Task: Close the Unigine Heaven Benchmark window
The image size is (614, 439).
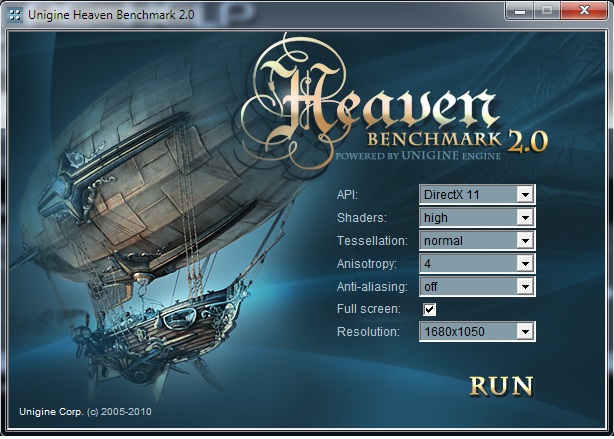Action: click(584, 11)
